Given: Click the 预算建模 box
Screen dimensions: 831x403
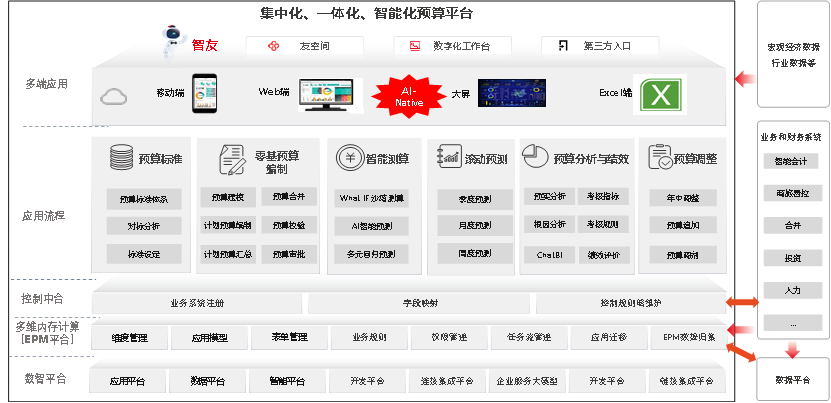Looking at the screenshot, I should [x=228, y=197].
